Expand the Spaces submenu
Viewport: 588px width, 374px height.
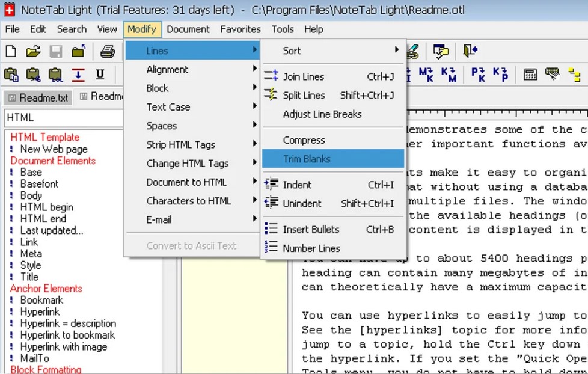click(193, 126)
